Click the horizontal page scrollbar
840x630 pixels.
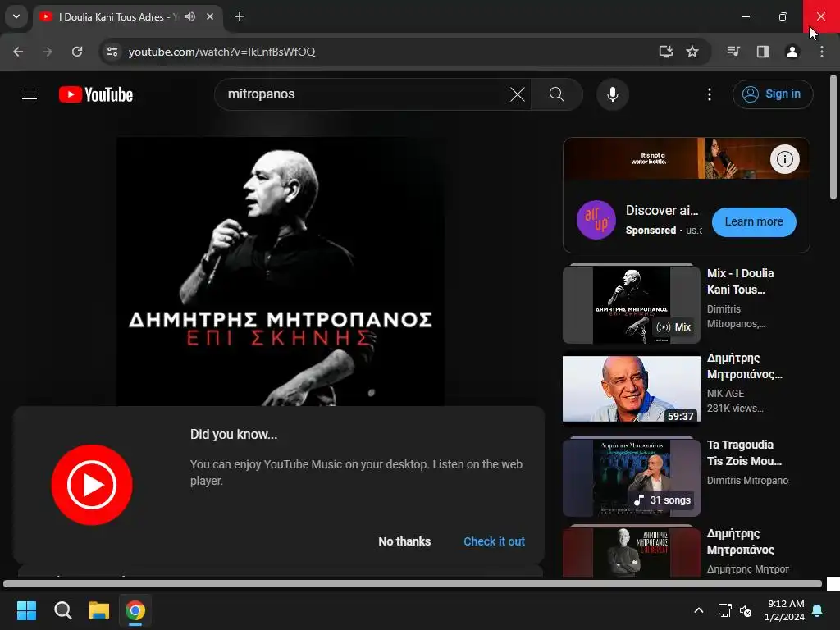pos(413,584)
